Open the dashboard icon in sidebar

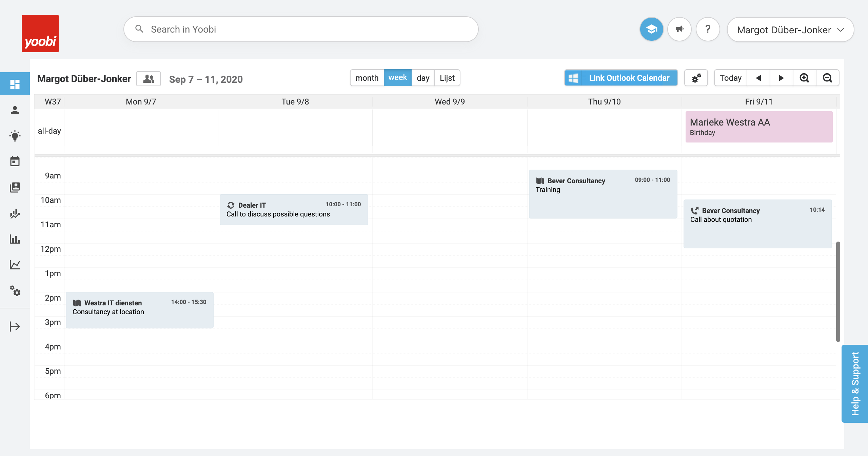coord(15,84)
